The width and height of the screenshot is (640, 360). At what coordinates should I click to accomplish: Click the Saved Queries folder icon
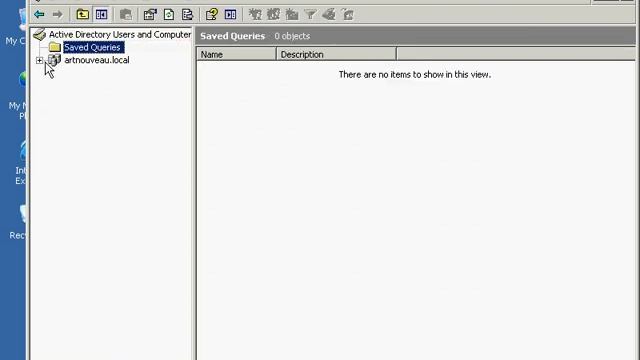pos(55,47)
